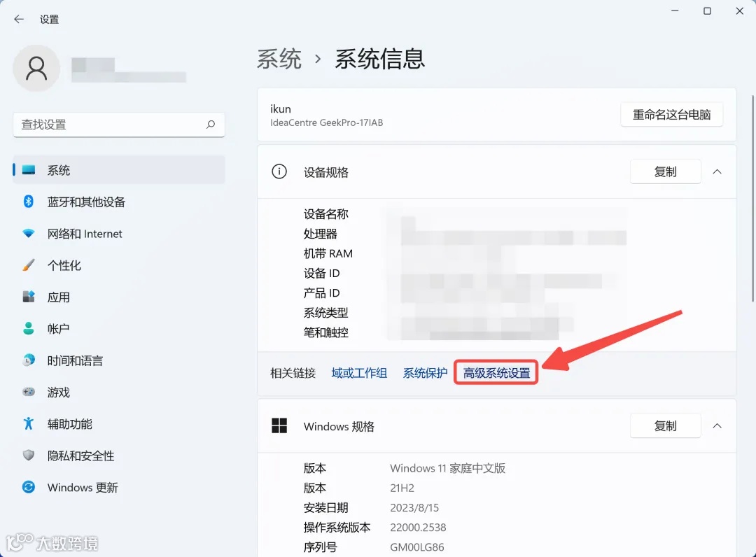
Task: Collapse the Windows 规格 section chevron
Action: pos(717,426)
